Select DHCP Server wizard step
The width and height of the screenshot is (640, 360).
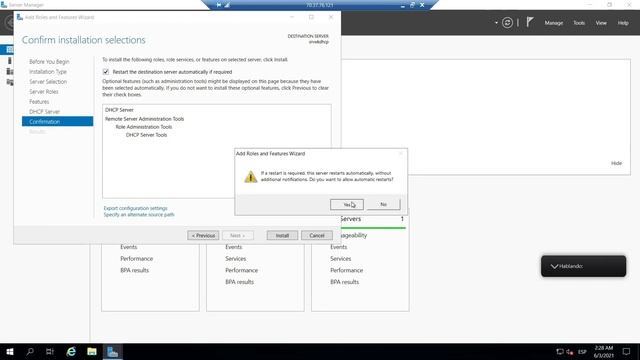(x=44, y=112)
